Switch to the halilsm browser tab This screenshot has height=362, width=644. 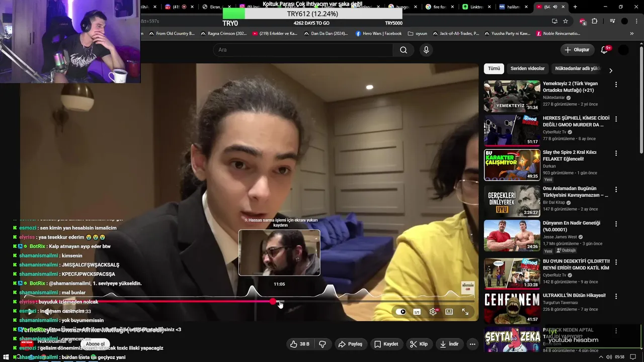click(513, 7)
